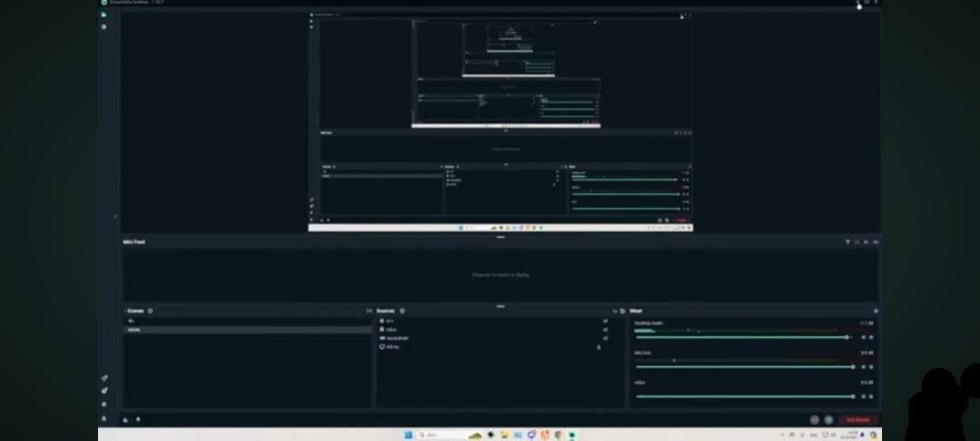Select the highlighted scene in Scenes list
This screenshot has width=980, height=441.
(247, 329)
